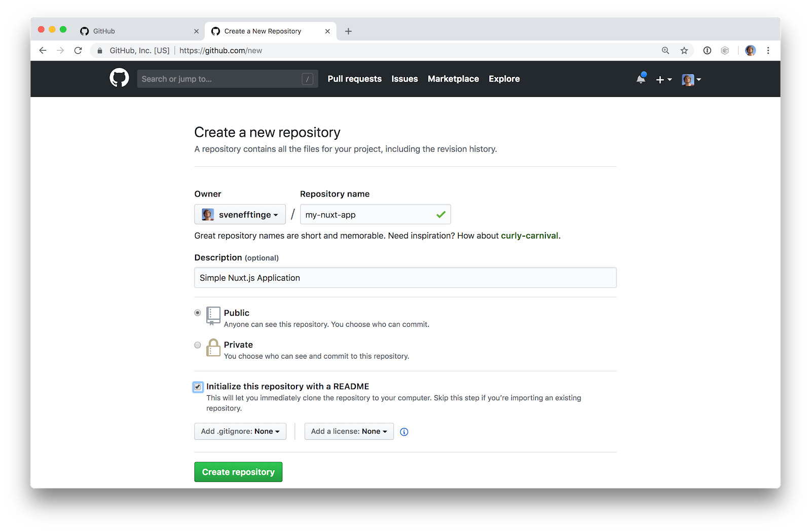Open a new browser tab
This screenshot has height=532, width=811.
348,31
